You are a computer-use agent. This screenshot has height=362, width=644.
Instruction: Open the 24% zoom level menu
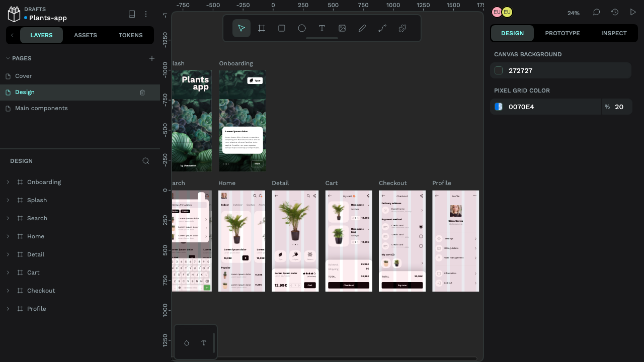pyautogui.click(x=574, y=13)
